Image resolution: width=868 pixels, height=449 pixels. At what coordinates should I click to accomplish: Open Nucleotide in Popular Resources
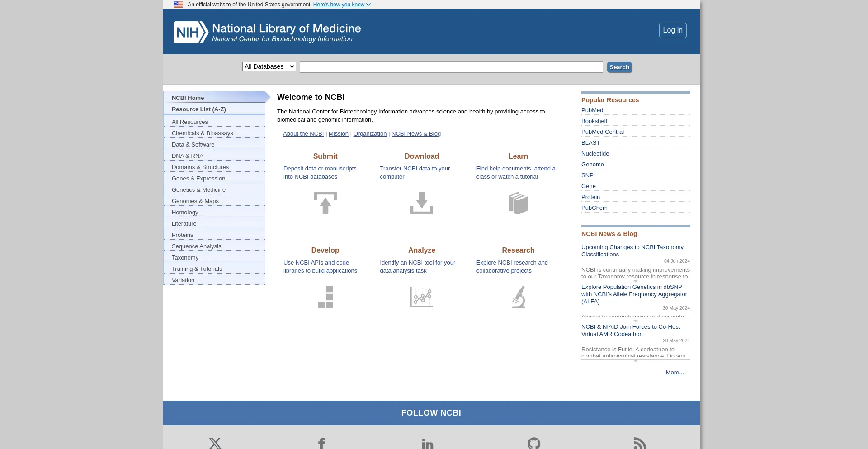[595, 154]
